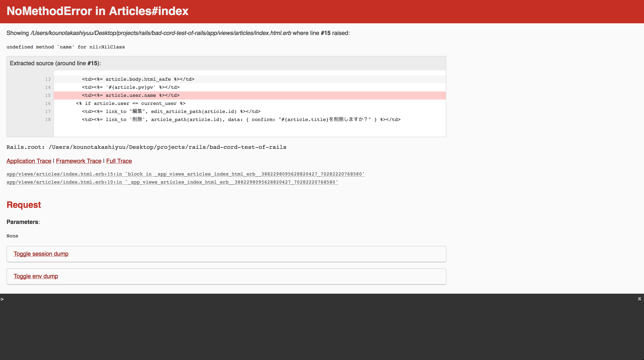Click the Extracted source header bar
Image resolution: width=644 pixels, height=360 pixels.
tap(226, 63)
